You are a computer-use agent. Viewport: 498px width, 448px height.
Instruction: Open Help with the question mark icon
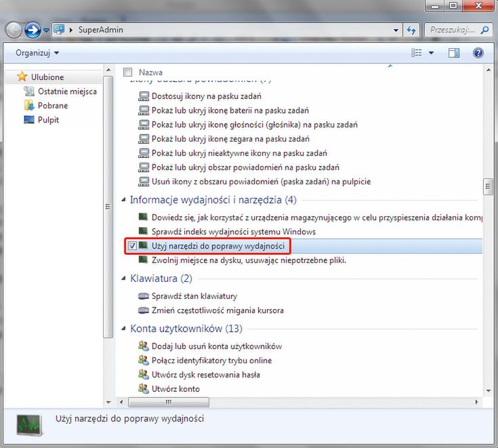click(478, 52)
